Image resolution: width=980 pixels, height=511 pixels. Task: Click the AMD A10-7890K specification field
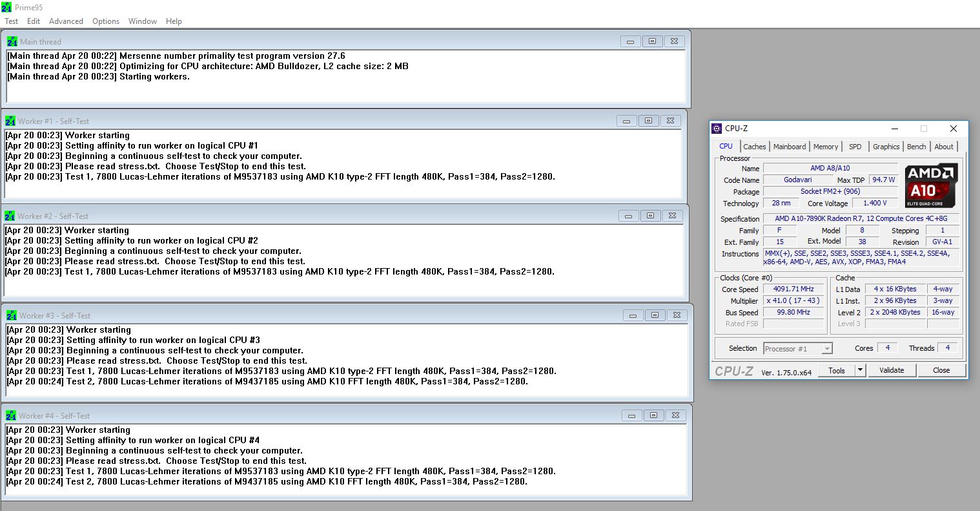pos(861,218)
